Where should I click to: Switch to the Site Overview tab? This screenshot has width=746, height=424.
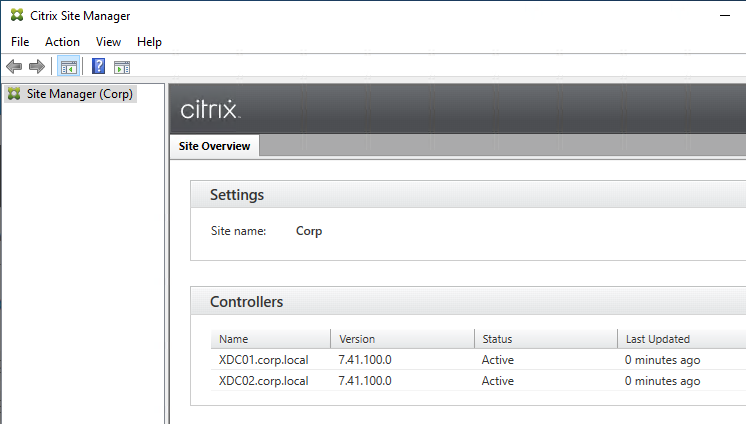tap(215, 146)
